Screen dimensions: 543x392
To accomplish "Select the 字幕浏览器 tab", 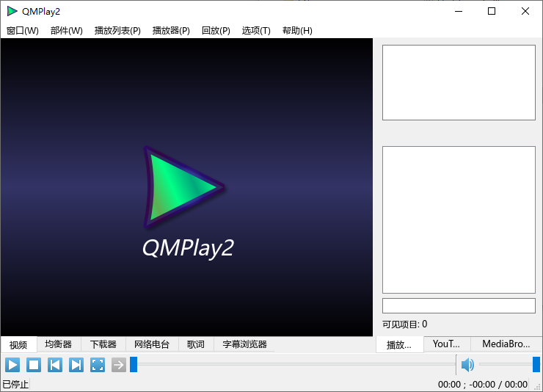I will pos(244,344).
